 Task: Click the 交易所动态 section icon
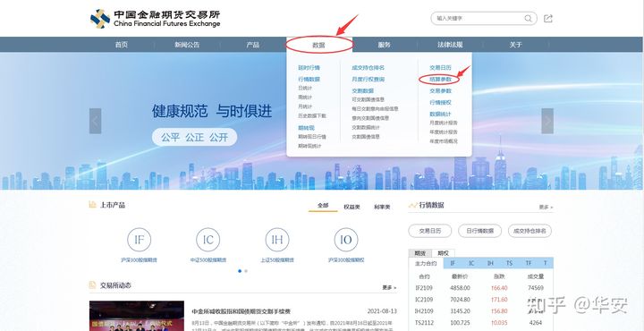coord(93,285)
